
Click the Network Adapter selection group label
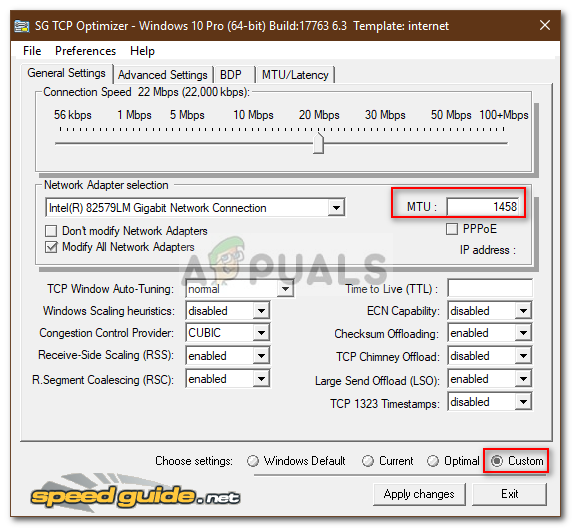click(x=106, y=185)
